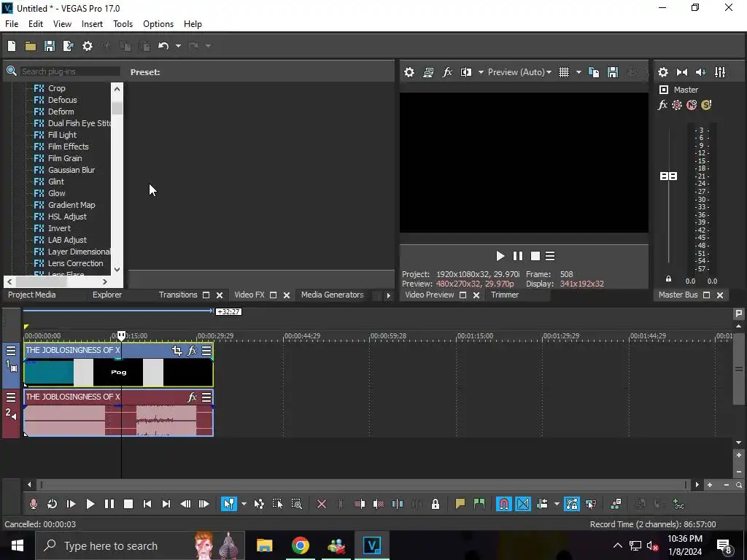
Task: Open Preview (Auto) quality dropdown
Action: click(519, 72)
